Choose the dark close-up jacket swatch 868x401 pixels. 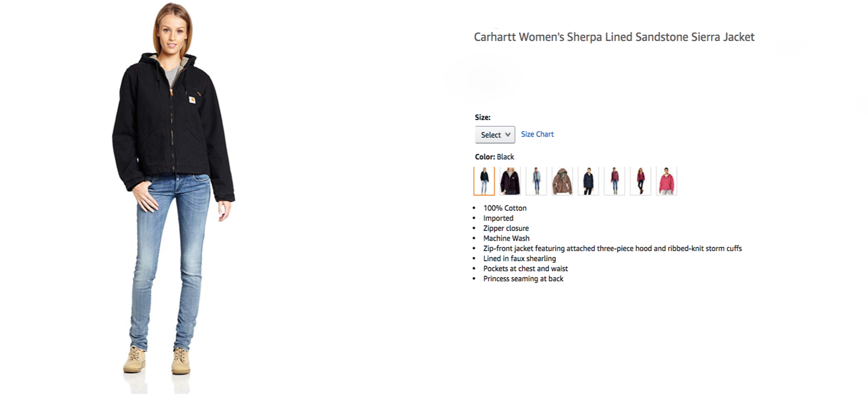point(510,181)
